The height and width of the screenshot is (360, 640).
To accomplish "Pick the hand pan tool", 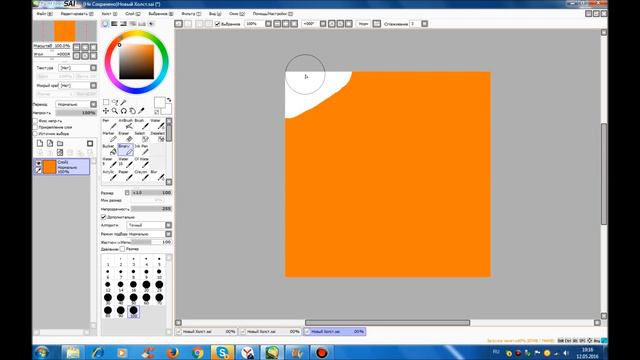I will click(133, 111).
